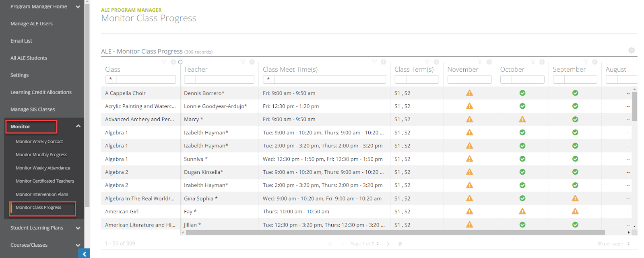Go to next page arrow in pager

pos(388,244)
